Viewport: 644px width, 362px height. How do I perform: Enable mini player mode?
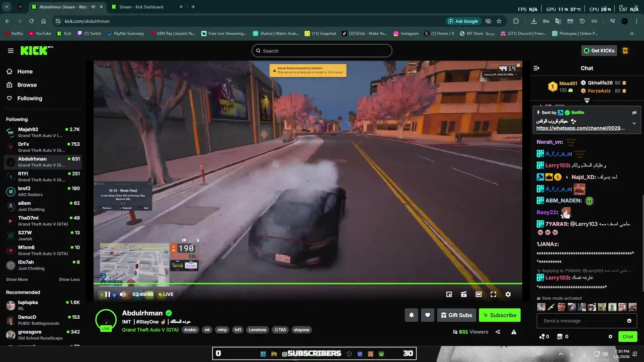449,295
